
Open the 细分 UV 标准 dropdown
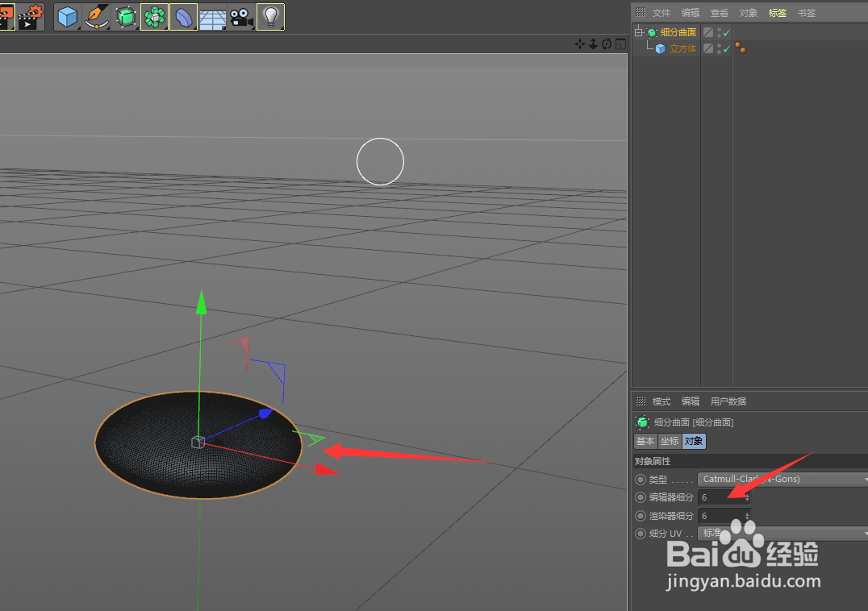click(x=782, y=533)
